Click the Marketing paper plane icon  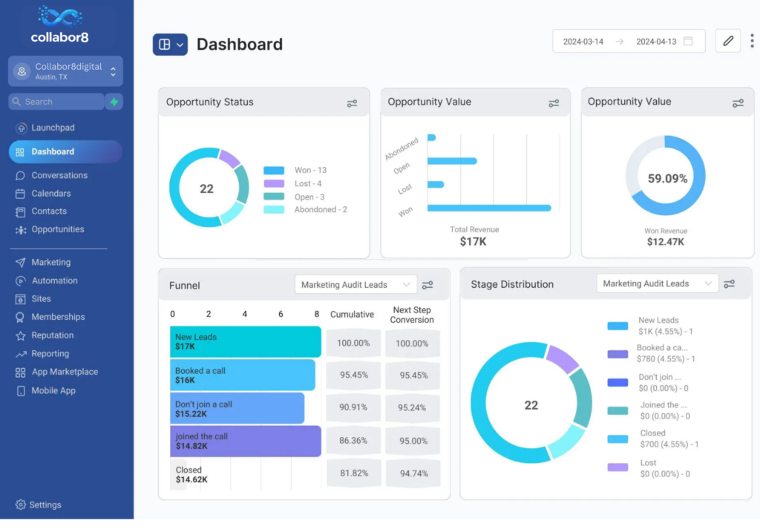[20, 262]
